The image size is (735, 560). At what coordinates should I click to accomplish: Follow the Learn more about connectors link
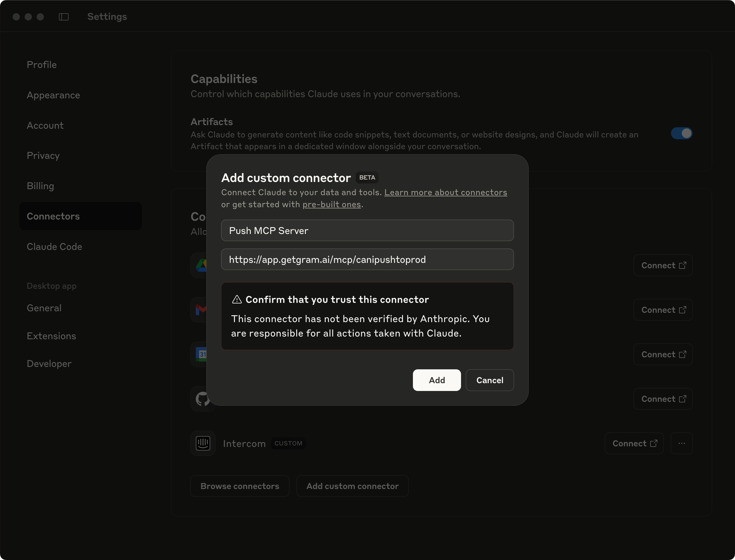[445, 192]
